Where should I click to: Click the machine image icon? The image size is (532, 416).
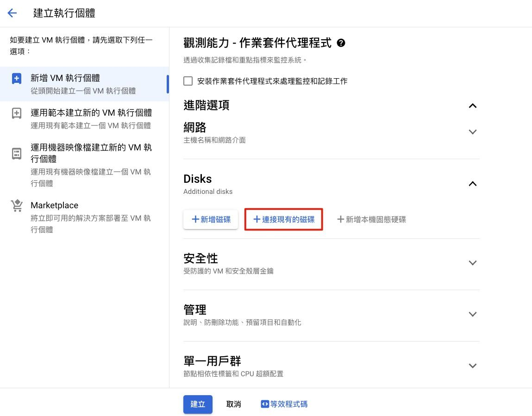pyautogui.click(x=17, y=154)
